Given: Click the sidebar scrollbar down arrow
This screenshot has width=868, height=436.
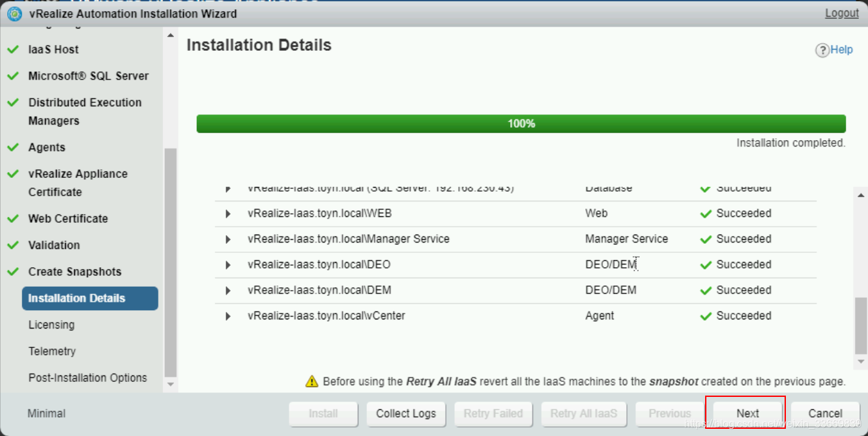Looking at the screenshot, I should (171, 384).
